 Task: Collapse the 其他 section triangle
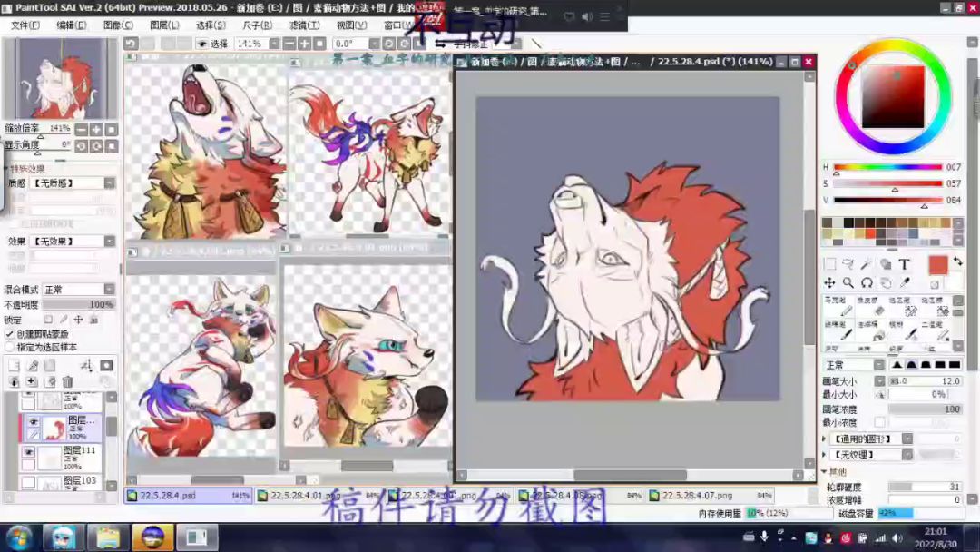click(x=824, y=471)
